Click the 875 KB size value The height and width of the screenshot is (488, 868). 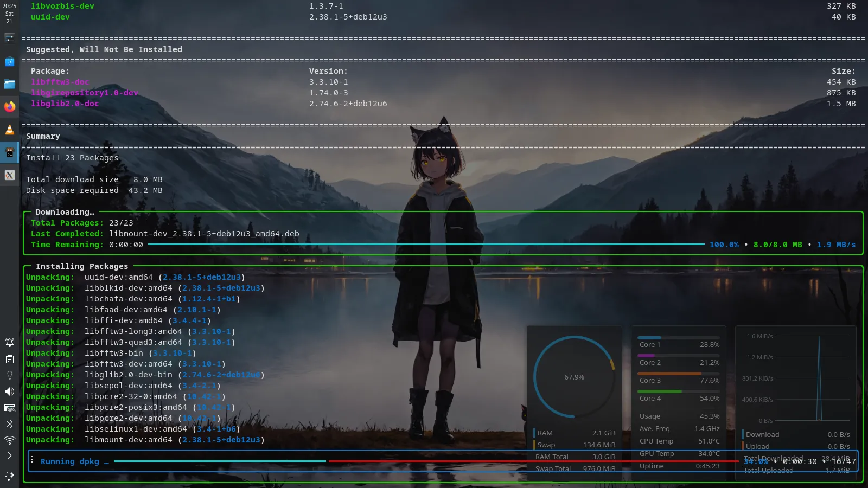[841, 93]
